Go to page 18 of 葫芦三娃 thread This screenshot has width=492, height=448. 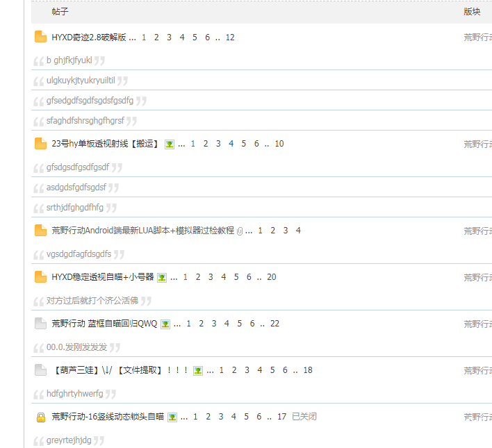[x=308, y=370]
